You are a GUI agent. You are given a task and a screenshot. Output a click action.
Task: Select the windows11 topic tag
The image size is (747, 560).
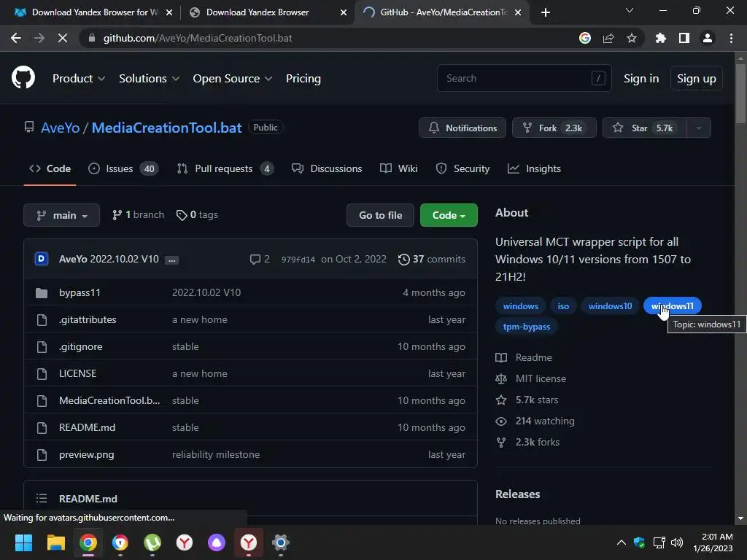tap(672, 306)
